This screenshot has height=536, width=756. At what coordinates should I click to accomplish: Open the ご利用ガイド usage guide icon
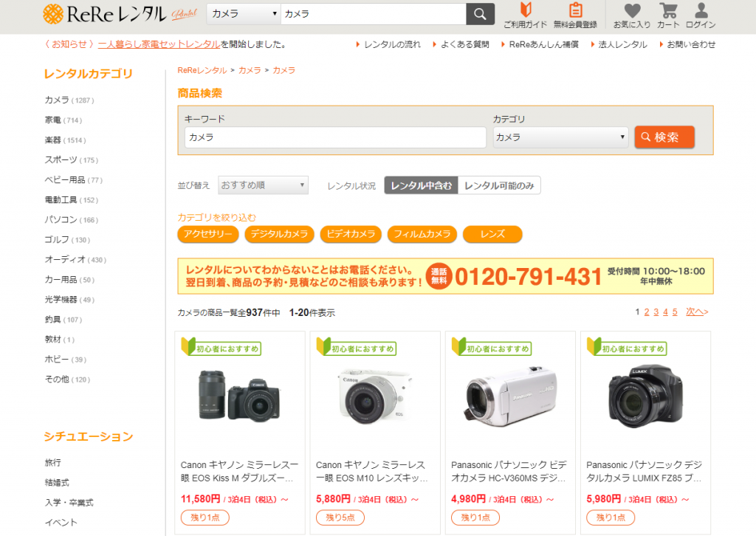tap(525, 15)
